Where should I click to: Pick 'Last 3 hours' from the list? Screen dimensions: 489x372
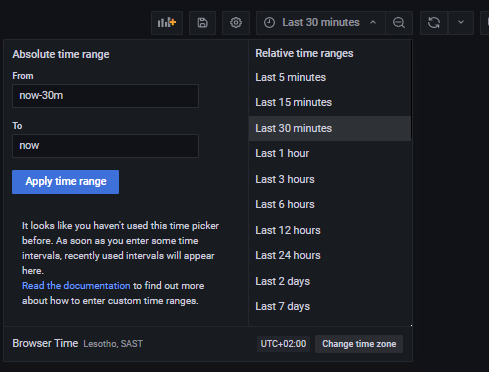[x=330, y=179]
